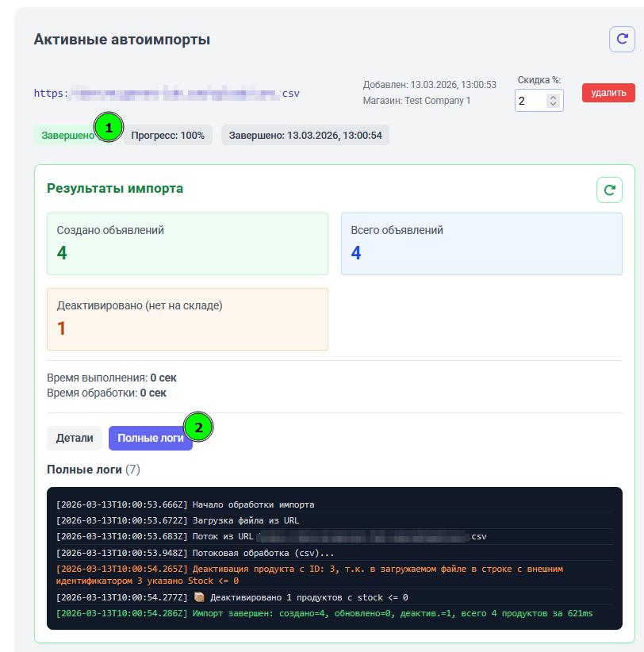The image size is (644, 652).
Task: Refresh the Результаты импорта panel
Action: (608, 190)
